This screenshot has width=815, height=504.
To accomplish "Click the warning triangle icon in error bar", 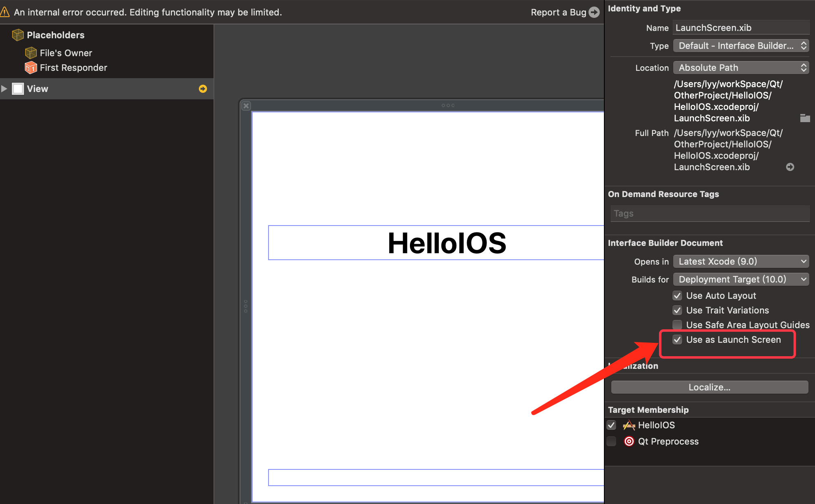I will point(5,12).
